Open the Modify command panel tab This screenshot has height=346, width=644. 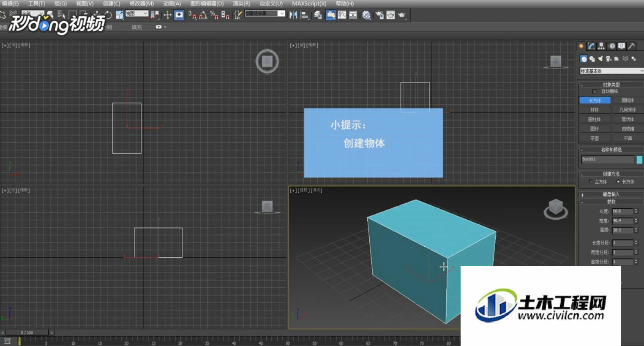[x=591, y=46]
